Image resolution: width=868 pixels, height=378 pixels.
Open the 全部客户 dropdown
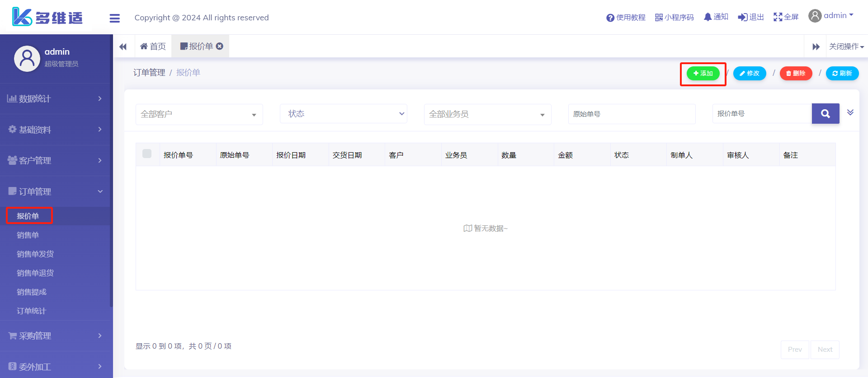coord(199,114)
